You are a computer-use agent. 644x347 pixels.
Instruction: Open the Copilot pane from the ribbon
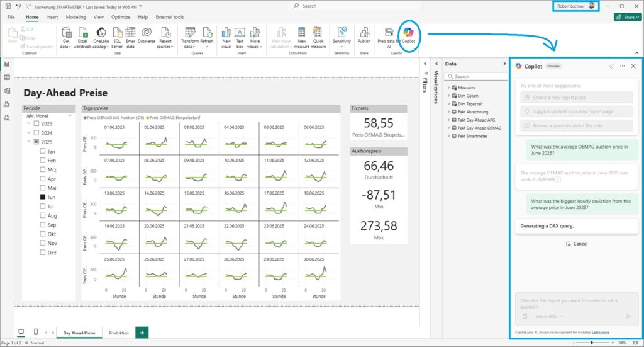pyautogui.click(x=408, y=35)
